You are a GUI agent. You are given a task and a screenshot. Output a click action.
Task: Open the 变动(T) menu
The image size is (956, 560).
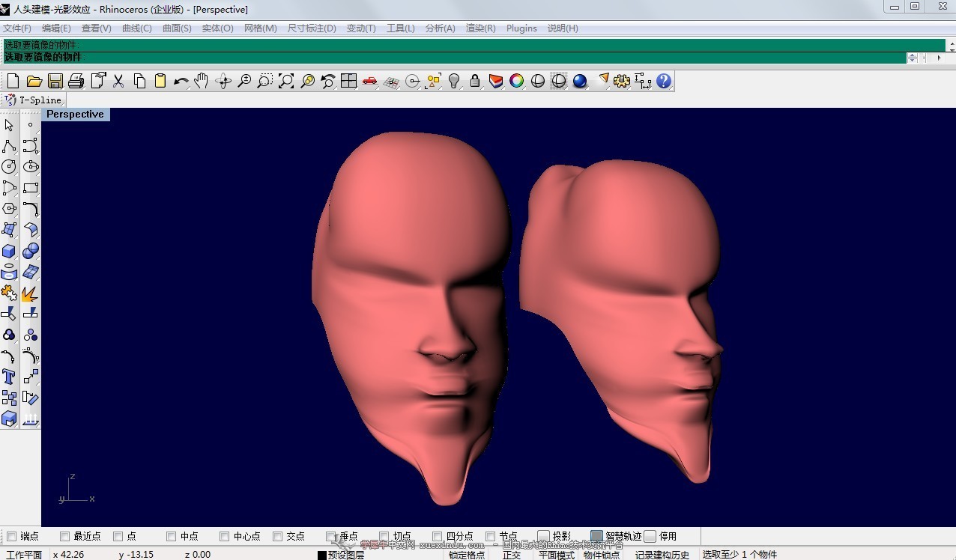(x=361, y=28)
